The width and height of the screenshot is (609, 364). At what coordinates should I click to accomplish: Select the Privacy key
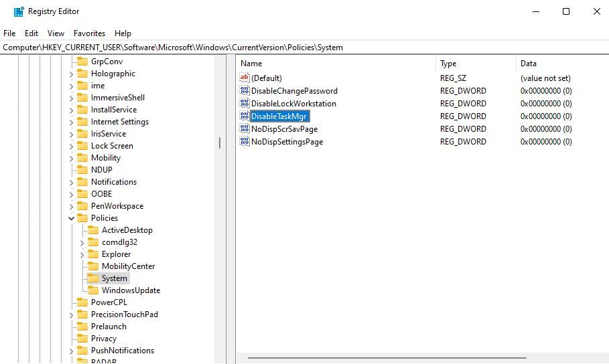(x=104, y=339)
